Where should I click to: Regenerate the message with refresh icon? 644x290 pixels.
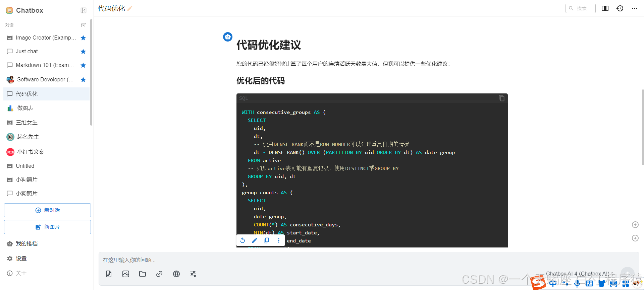tap(243, 240)
